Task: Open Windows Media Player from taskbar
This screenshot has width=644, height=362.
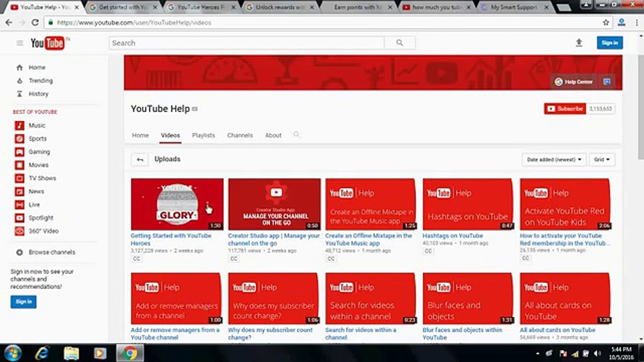Action: 100,353
